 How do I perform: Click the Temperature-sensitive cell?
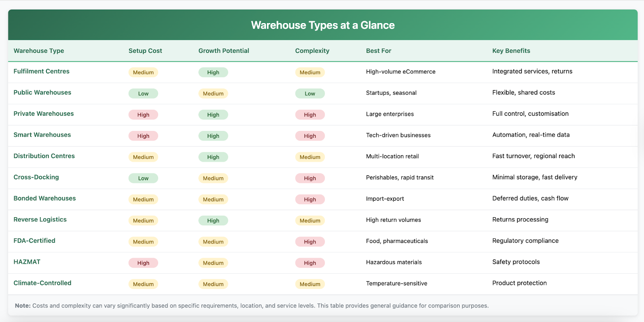point(397,283)
